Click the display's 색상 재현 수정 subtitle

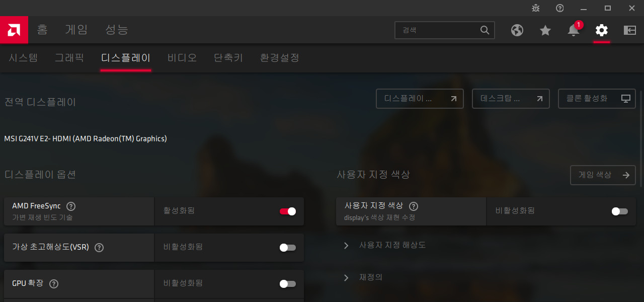click(x=379, y=217)
